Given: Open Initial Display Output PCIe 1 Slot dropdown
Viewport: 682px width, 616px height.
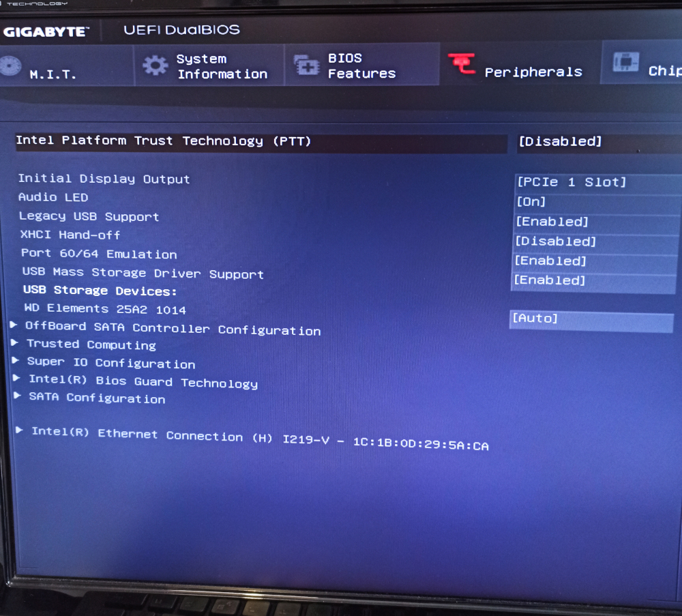Looking at the screenshot, I should click(x=571, y=182).
